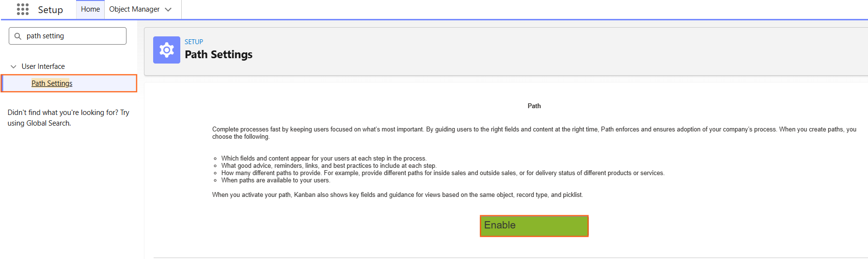This screenshot has width=868, height=259.
Task: Collapse the User Interface section chevron
Action: pos(14,66)
